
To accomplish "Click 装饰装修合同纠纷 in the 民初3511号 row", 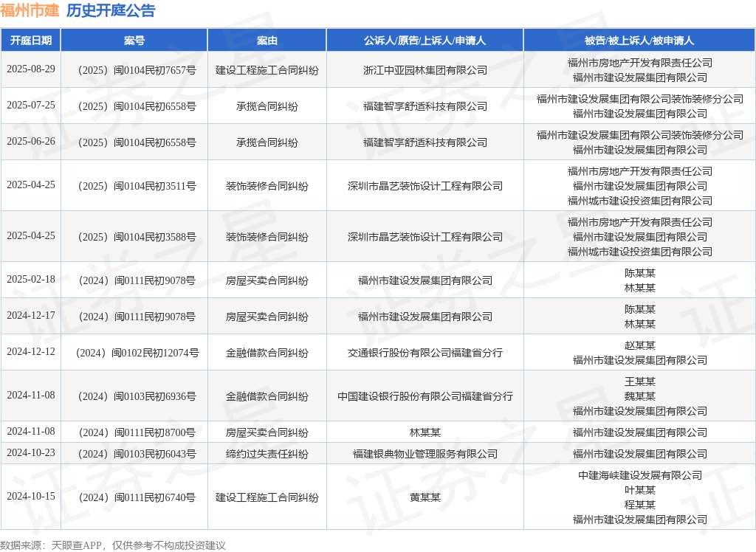I will pos(267,186).
